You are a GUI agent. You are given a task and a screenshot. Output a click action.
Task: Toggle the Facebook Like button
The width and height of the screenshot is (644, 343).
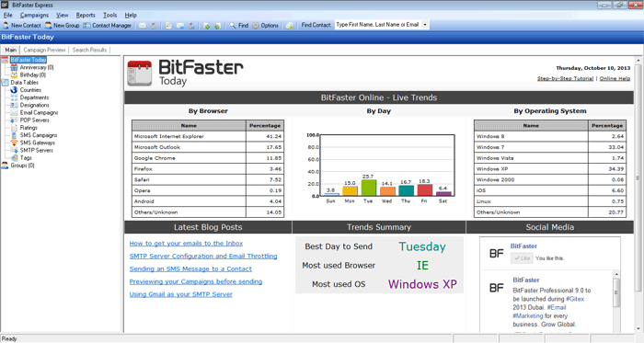(x=522, y=258)
